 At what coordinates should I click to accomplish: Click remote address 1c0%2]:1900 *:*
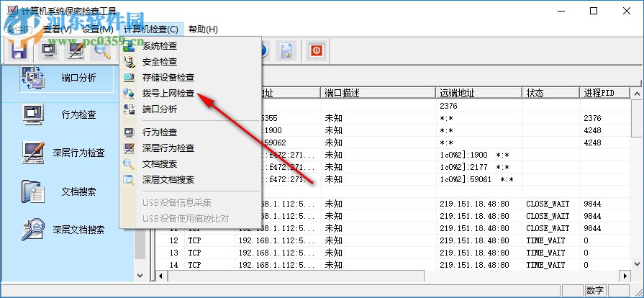[x=474, y=155]
